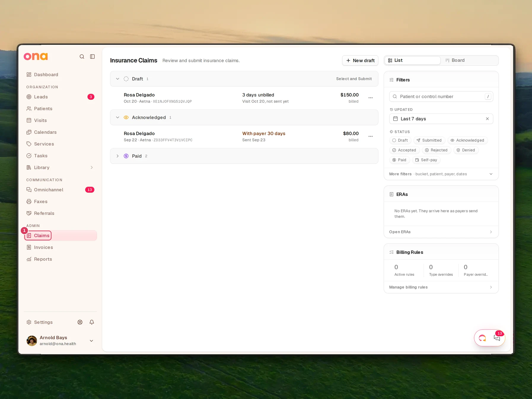
Task: Open Omnichannel in the sidebar
Action: [x=60, y=190]
